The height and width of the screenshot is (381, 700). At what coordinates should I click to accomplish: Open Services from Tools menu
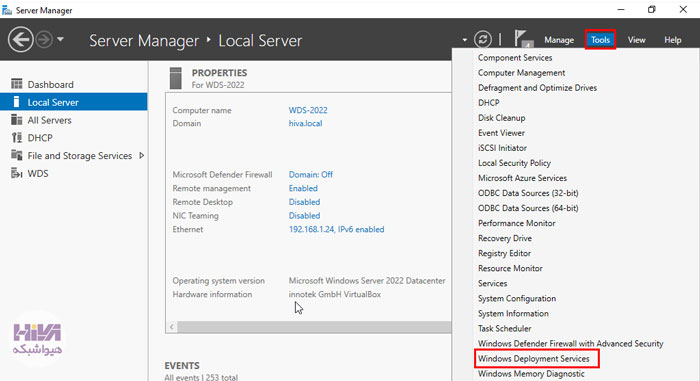click(492, 284)
